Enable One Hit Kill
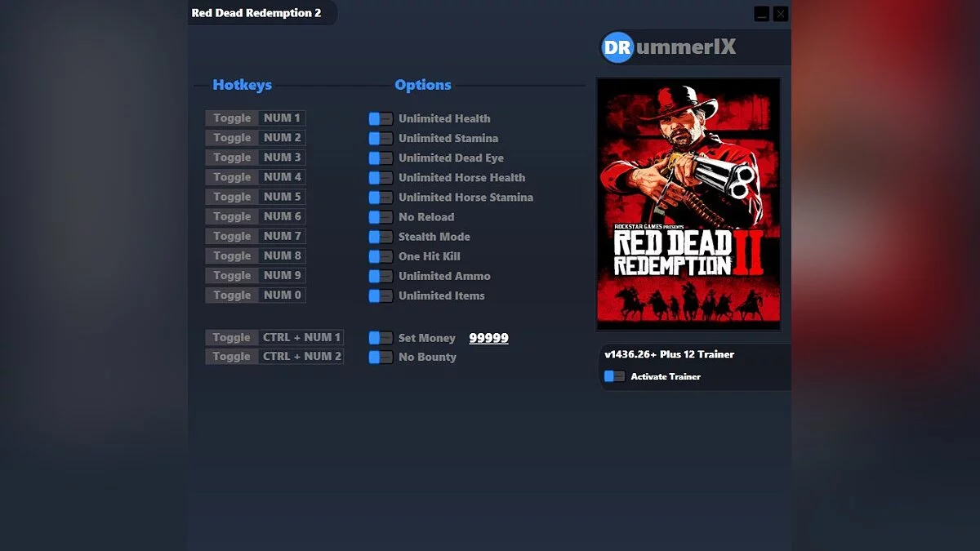Screen dimensions: 980x551 coord(380,256)
